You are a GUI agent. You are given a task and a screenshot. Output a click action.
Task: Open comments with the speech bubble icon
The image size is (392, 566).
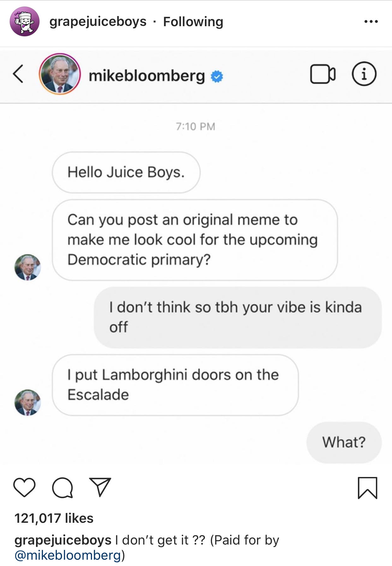tap(62, 488)
